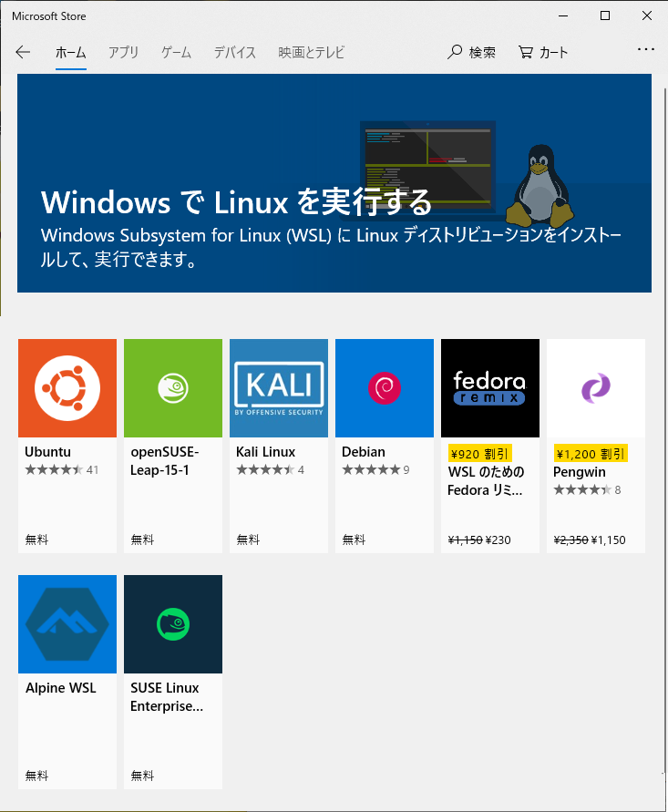Click the 無料 label under Ubuntu
The image size is (668, 812).
pyautogui.click(x=36, y=540)
